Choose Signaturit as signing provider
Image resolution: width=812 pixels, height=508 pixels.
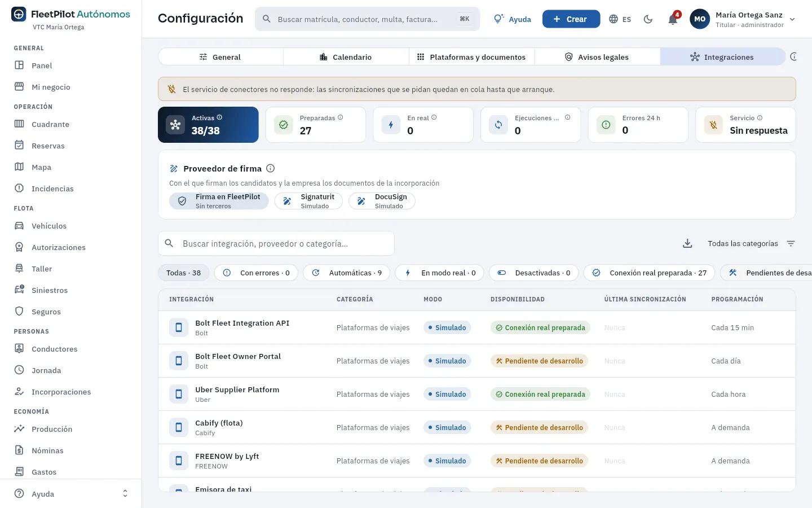tap(308, 201)
